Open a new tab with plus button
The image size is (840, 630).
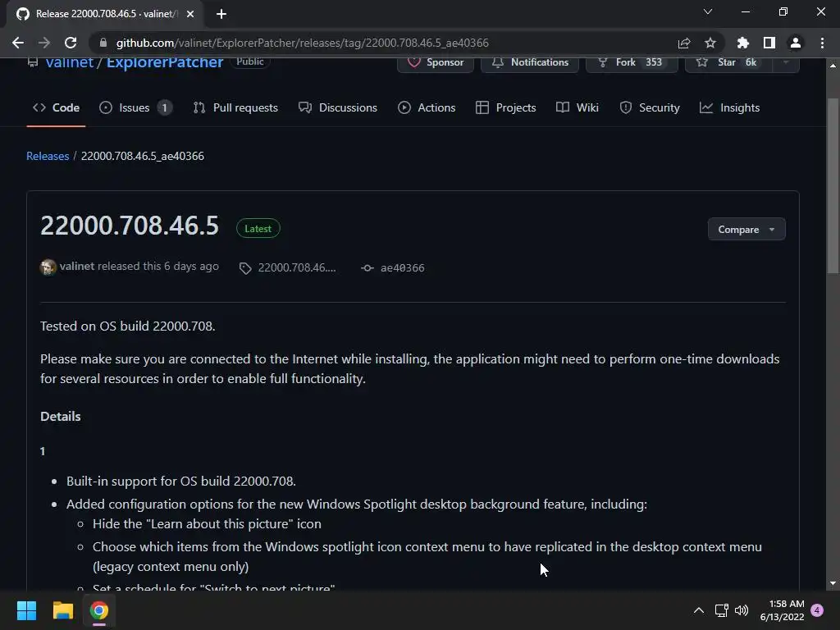[221, 14]
